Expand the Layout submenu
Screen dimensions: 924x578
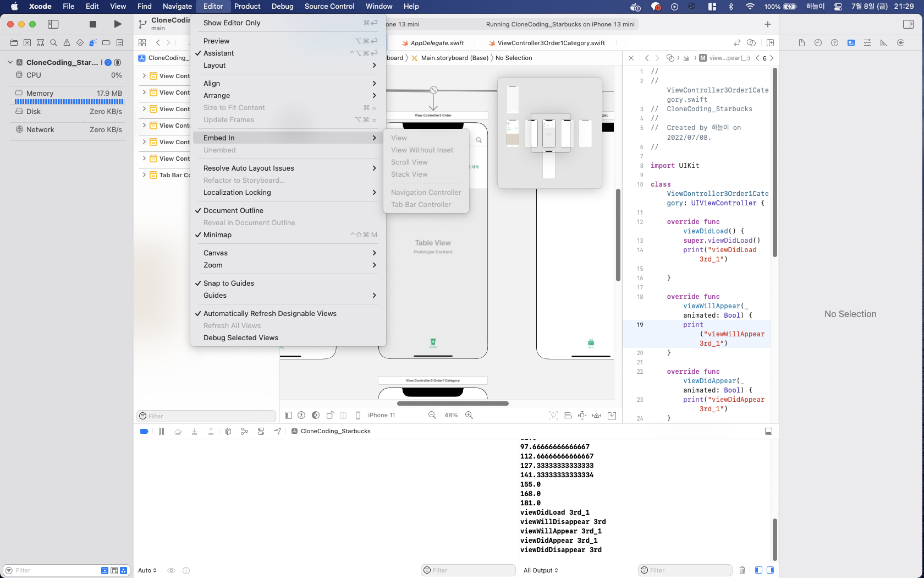pyautogui.click(x=288, y=66)
